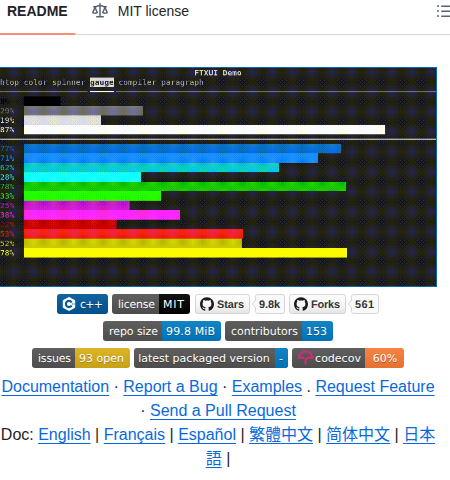This screenshot has height=480, width=450.
Task: Select the Français doc link
Action: 134,434
